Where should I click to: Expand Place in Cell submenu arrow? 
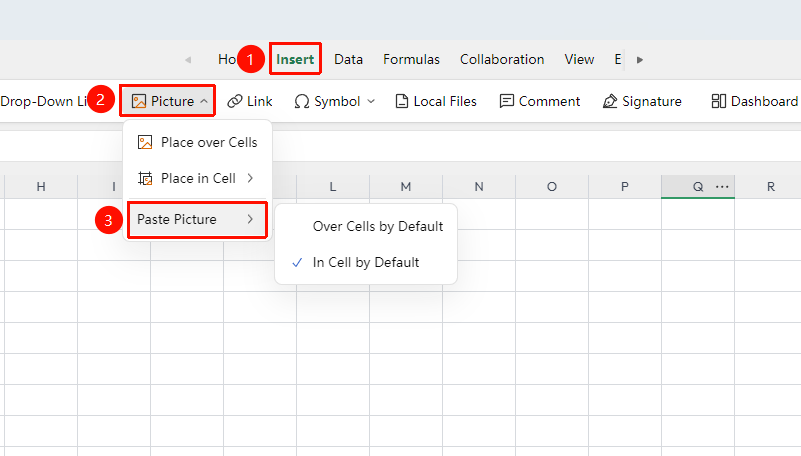250,178
